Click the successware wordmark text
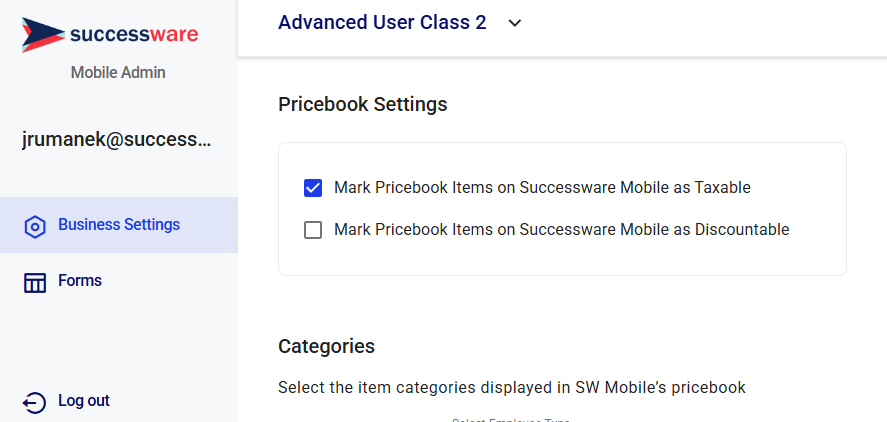The width and height of the screenshot is (887, 422). (134, 35)
